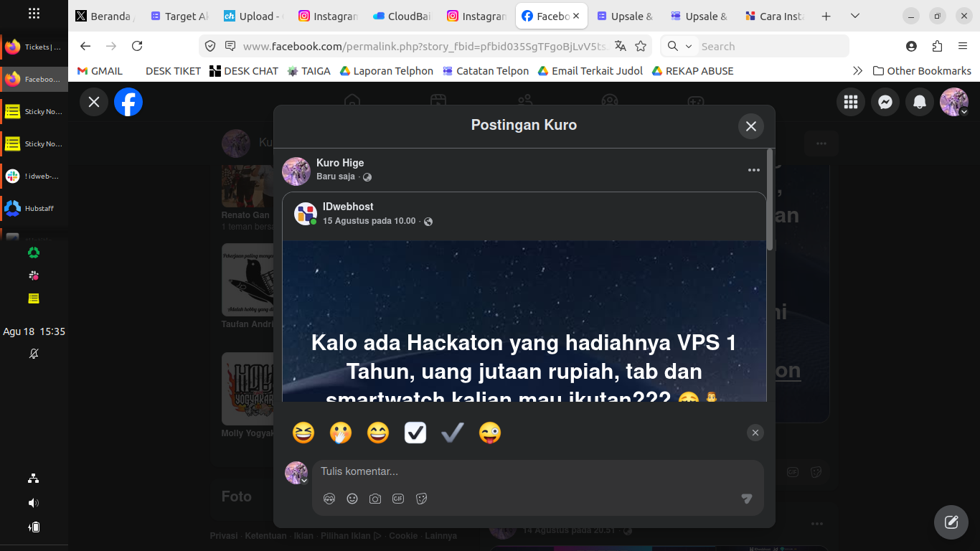This screenshot has width=980, height=551.
Task: Bookmark this page with the star
Action: tap(641, 46)
